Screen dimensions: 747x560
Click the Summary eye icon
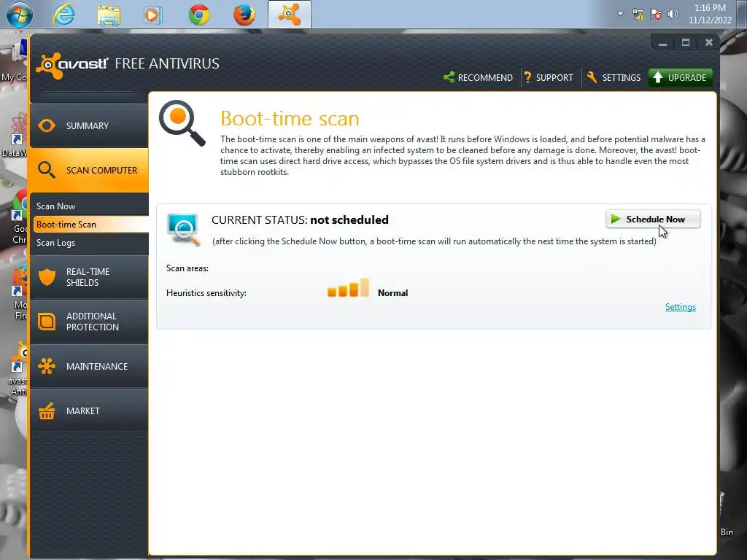coord(47,125)
